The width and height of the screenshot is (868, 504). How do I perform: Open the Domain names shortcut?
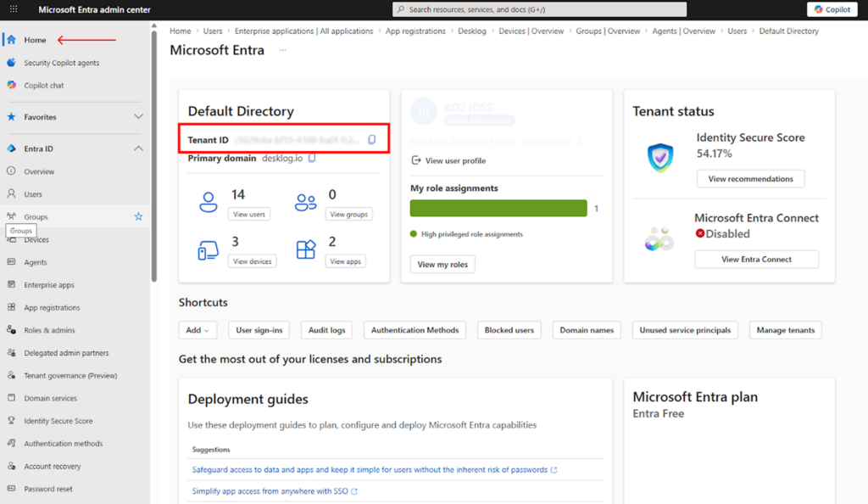coord(587,330)
